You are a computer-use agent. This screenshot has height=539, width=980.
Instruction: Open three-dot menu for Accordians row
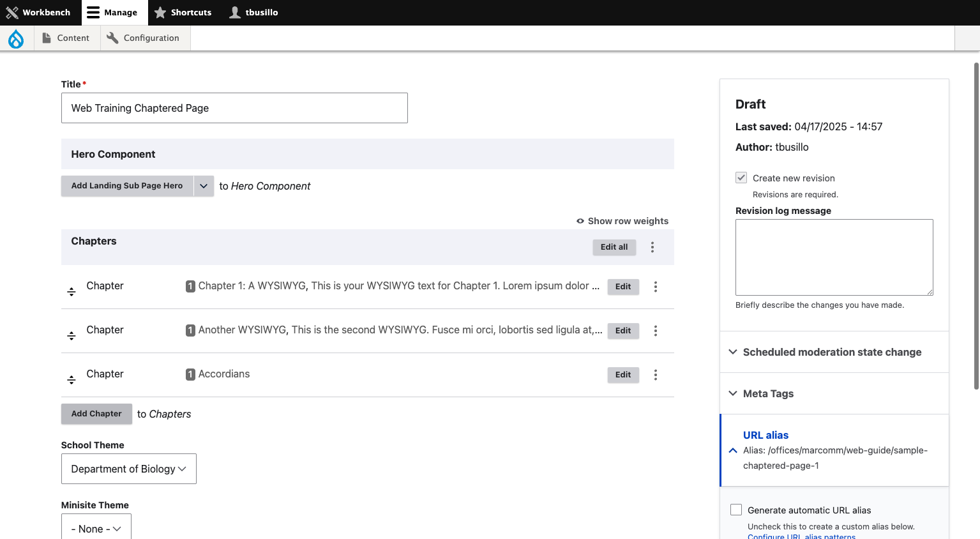click(x=656, y=375)
